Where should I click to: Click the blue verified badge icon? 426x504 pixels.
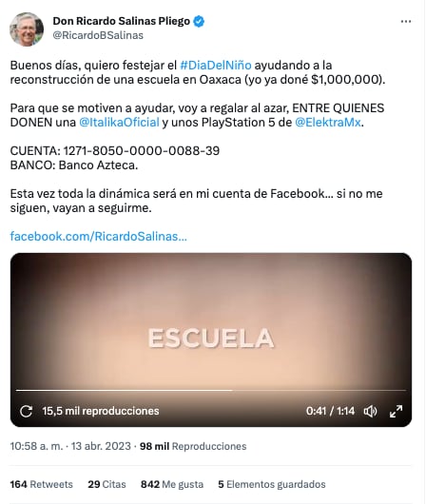pyautogui.click(x=199, y=21)
